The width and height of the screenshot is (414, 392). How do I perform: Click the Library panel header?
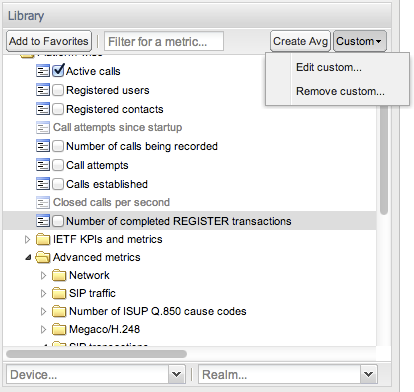pos(197,16)
